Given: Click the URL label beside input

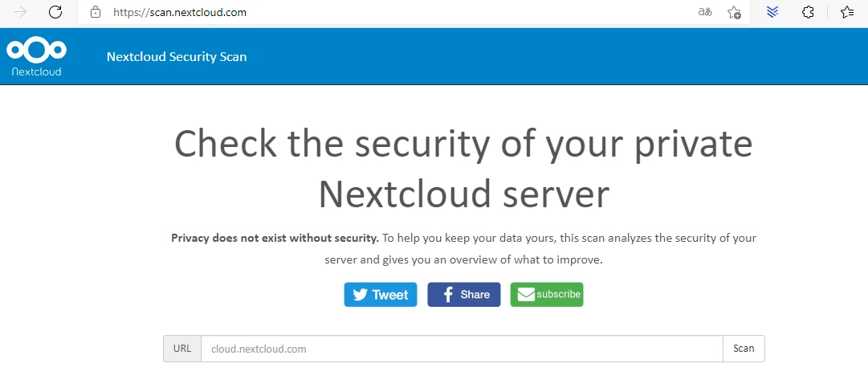Looking at the screenshot, I should click(x=182, y=349).
